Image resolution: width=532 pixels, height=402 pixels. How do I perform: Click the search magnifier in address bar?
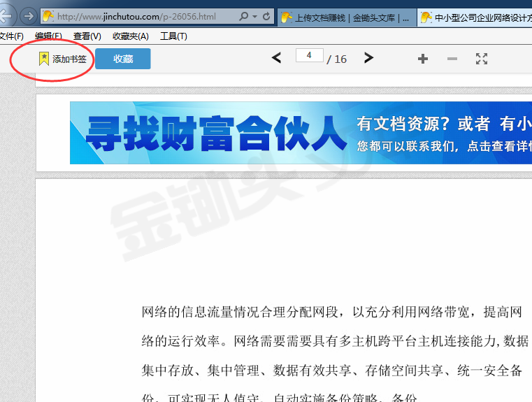pyautogui.click(x=243, y=16)
